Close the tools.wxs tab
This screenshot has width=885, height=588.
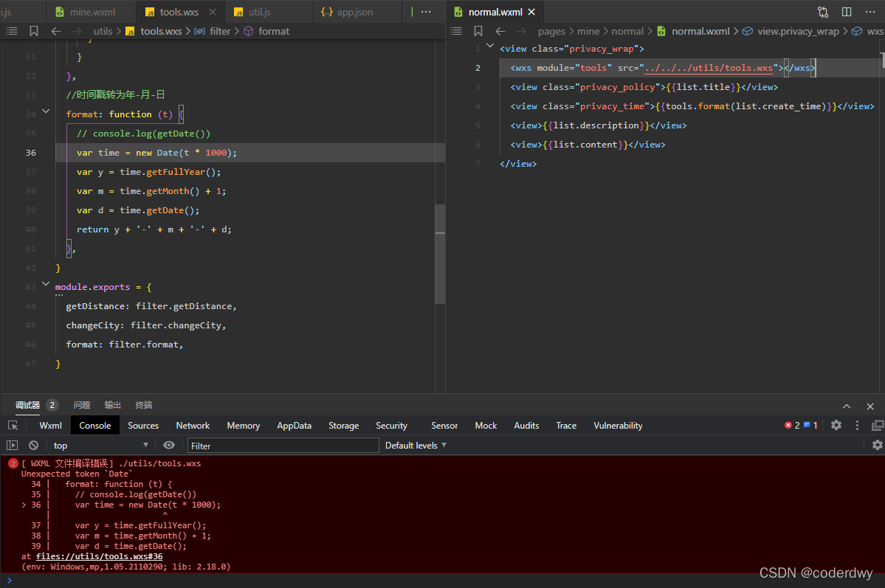pyautogui.click(x=213, y=12)
